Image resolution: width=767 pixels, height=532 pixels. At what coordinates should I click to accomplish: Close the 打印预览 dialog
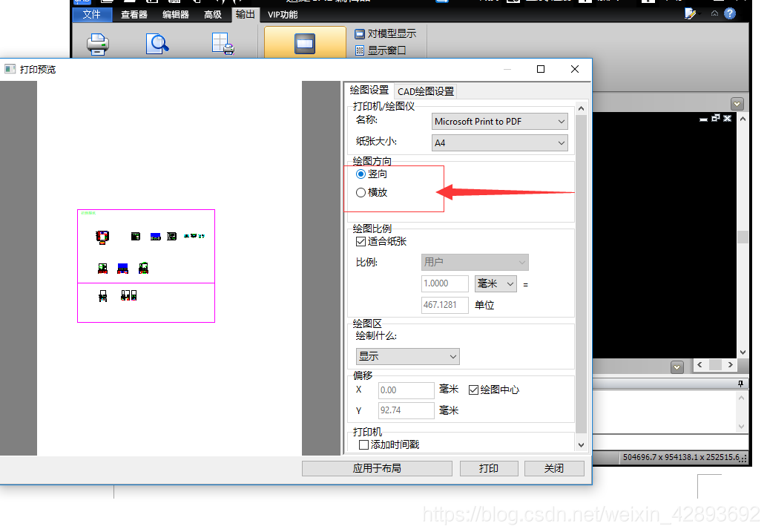tap(575, 69)
